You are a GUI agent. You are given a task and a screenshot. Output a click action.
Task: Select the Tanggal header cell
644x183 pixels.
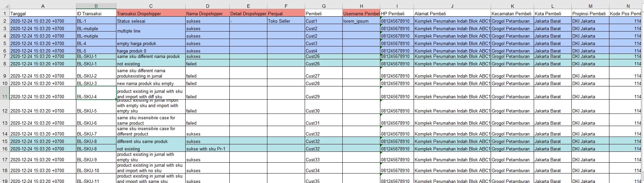coord(43,14)
